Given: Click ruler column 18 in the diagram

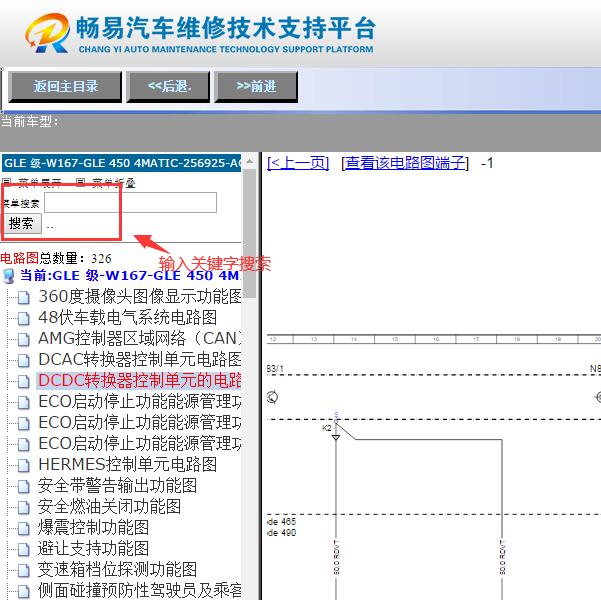Looking at the screenshot, I should click(x=517, y=339).
